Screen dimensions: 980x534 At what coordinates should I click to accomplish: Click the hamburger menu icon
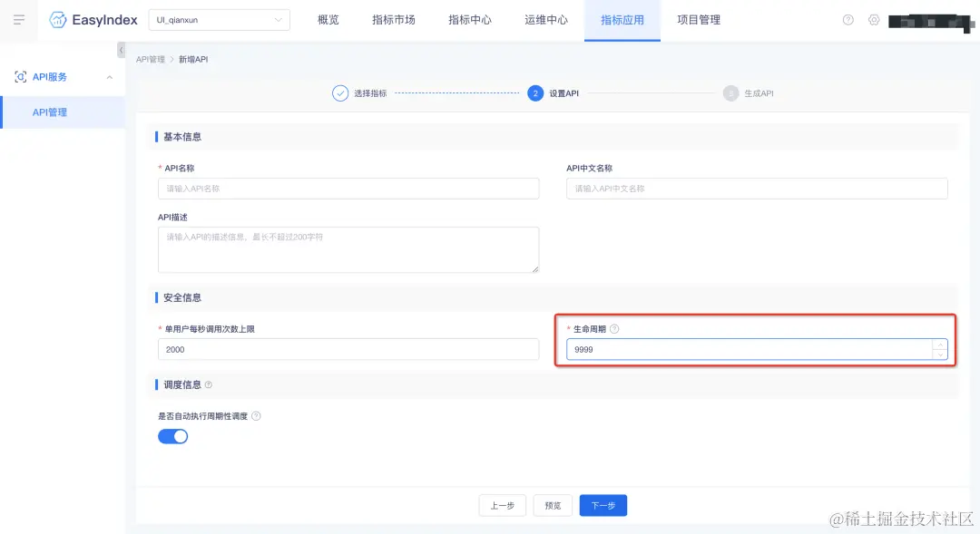point(19,20)
